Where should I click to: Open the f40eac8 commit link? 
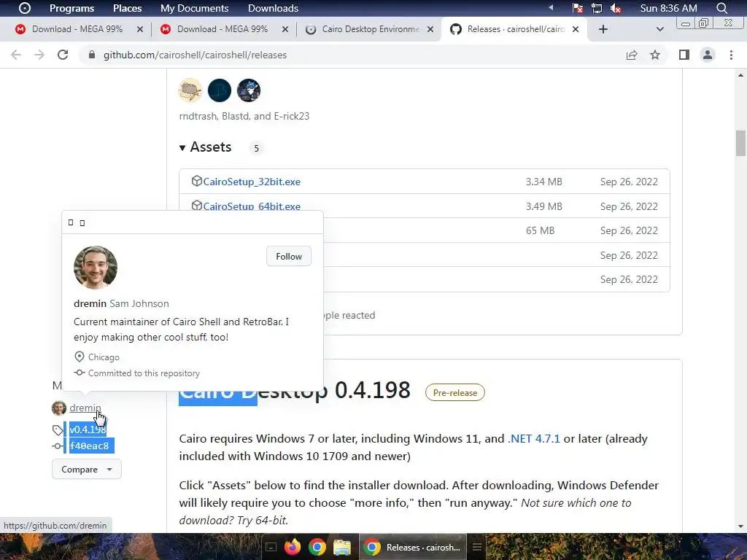[89, 446]
